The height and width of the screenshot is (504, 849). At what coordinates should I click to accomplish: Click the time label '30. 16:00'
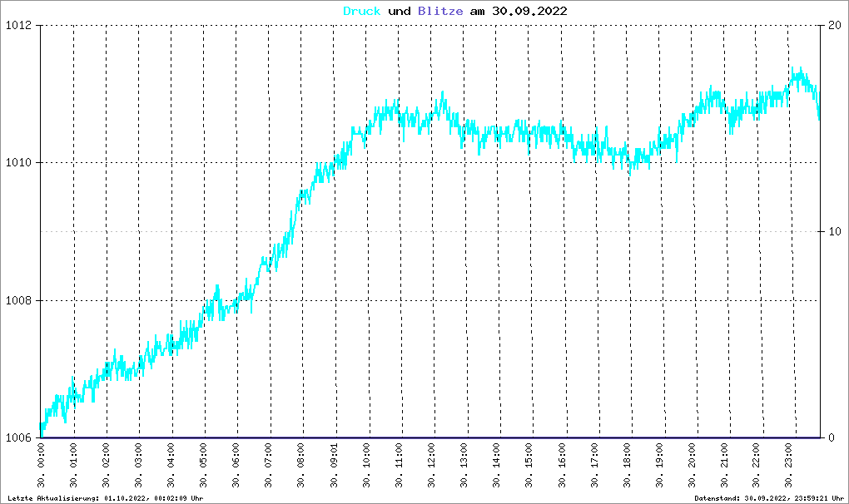(x=562, y=466)
